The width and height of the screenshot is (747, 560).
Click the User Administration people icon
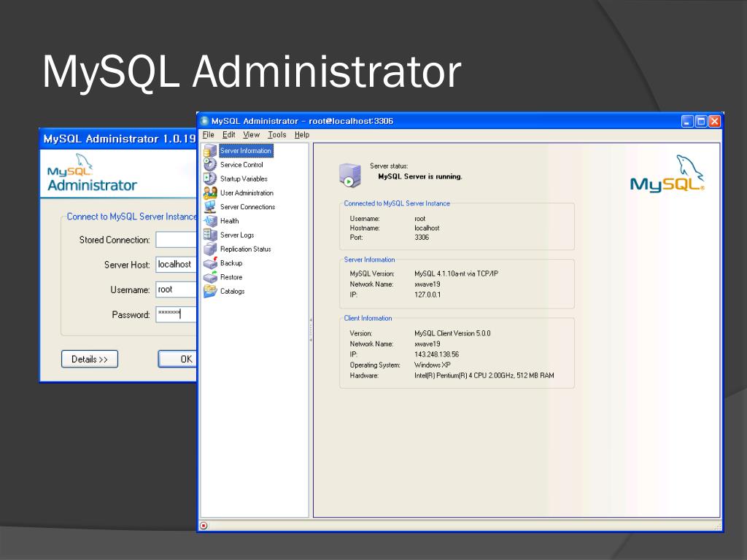tap(210, 192)
